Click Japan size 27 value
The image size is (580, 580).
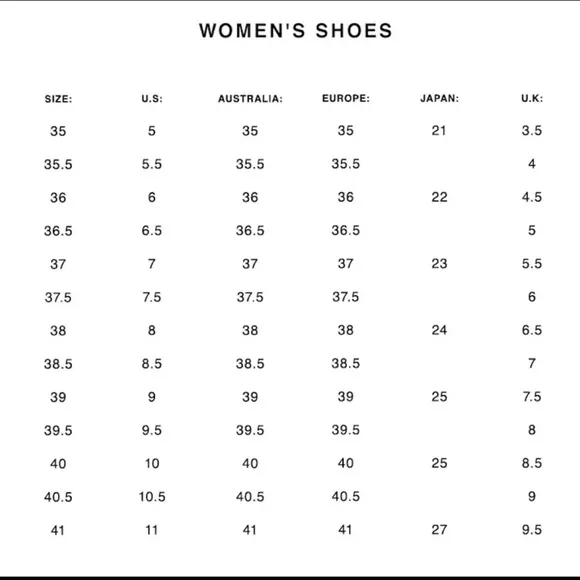pos(439,530)
